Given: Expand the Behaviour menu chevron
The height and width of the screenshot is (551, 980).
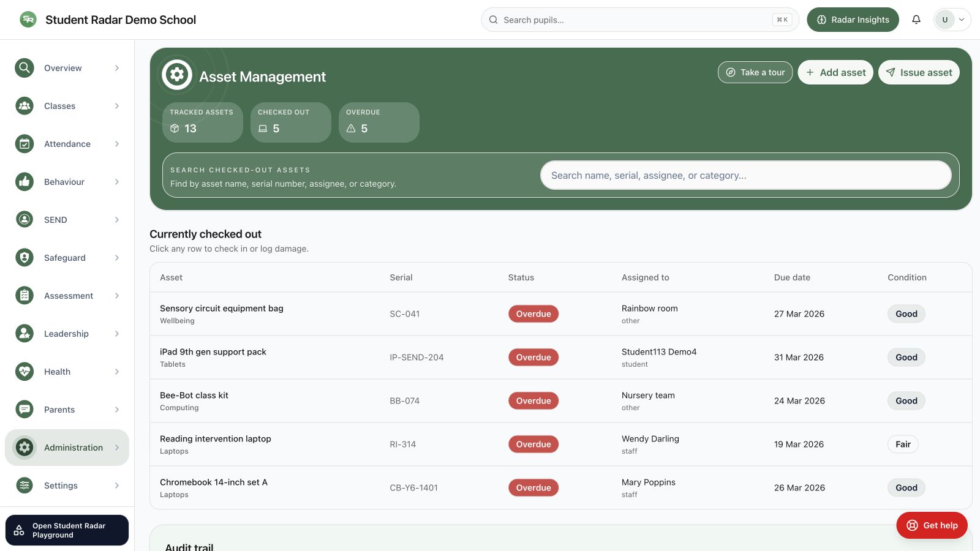Looking at the screenshot, I should coord(117,182).
